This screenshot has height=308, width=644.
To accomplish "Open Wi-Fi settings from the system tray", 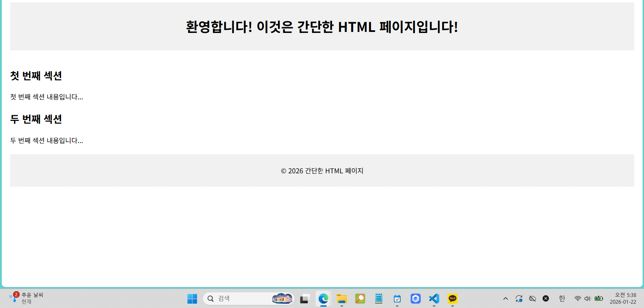I will [577, 298].
